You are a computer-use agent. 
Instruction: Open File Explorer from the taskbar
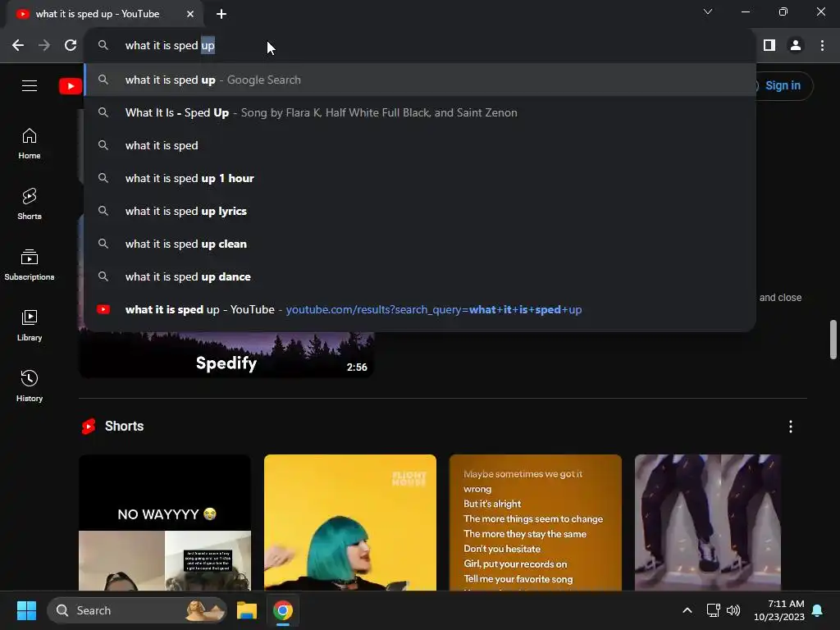coord(247,610)
